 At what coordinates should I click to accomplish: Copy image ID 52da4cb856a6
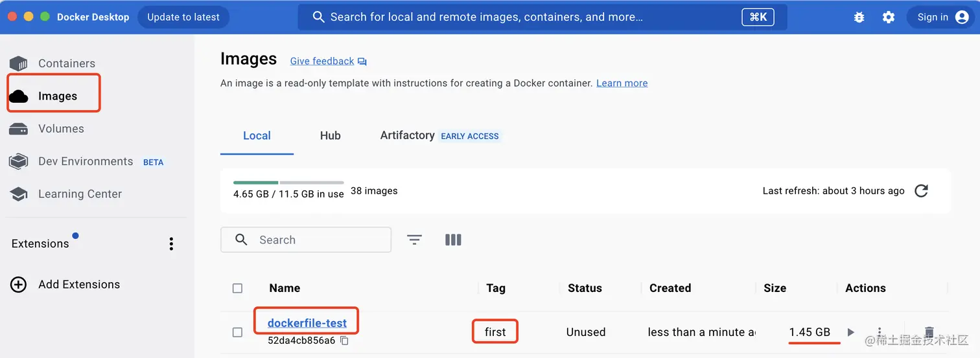coord(345,341)
